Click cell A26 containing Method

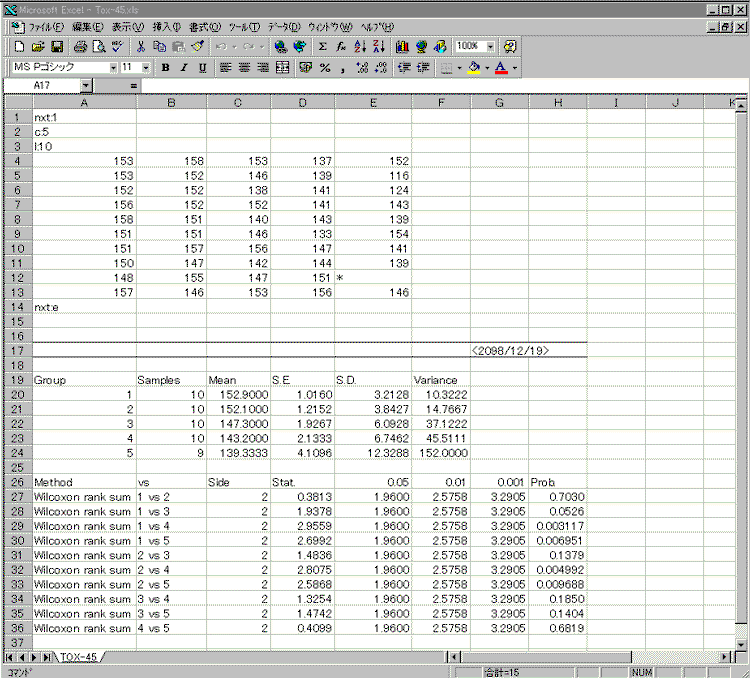tap(83, 481)
